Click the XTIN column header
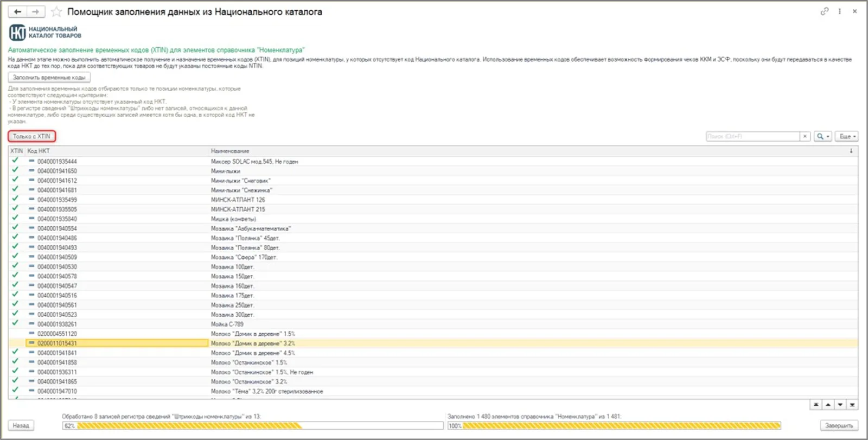This screenshot has width=868, height=440. pyautogui.click(x=17, y=151)
